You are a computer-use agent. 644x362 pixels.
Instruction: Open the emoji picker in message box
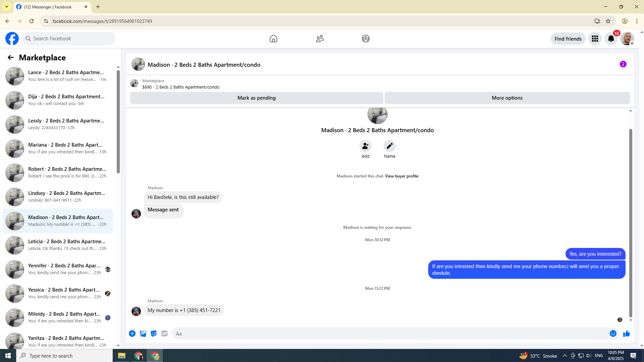613,333
